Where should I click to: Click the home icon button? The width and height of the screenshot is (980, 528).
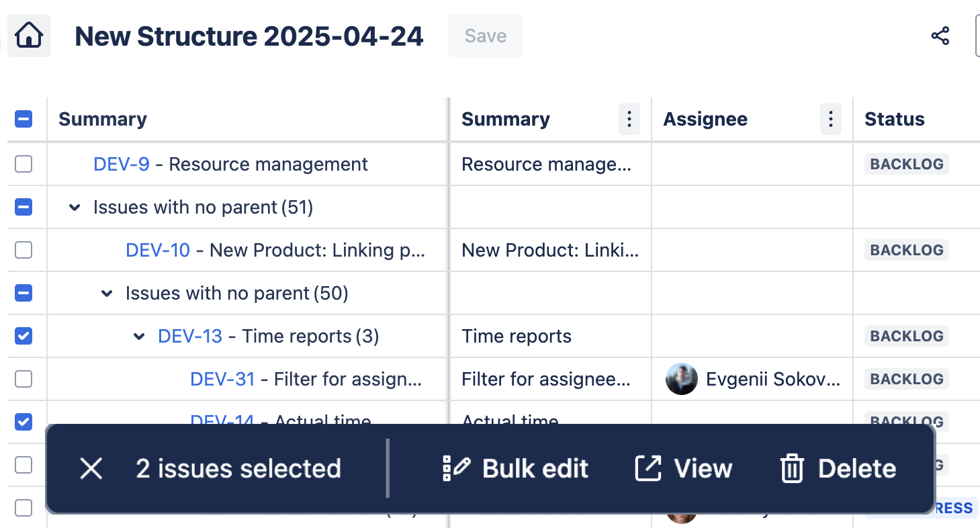coord(29,36)
